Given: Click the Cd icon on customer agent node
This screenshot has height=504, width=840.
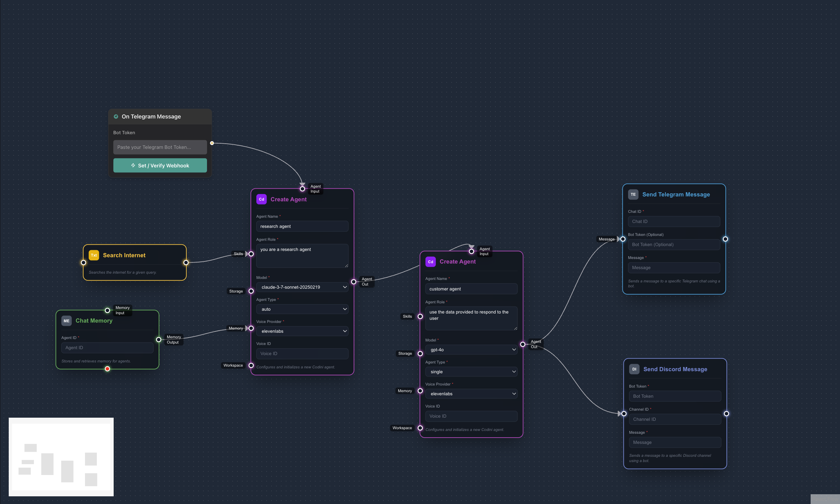Looking at the screenshot, I should [x=430, y=262].
